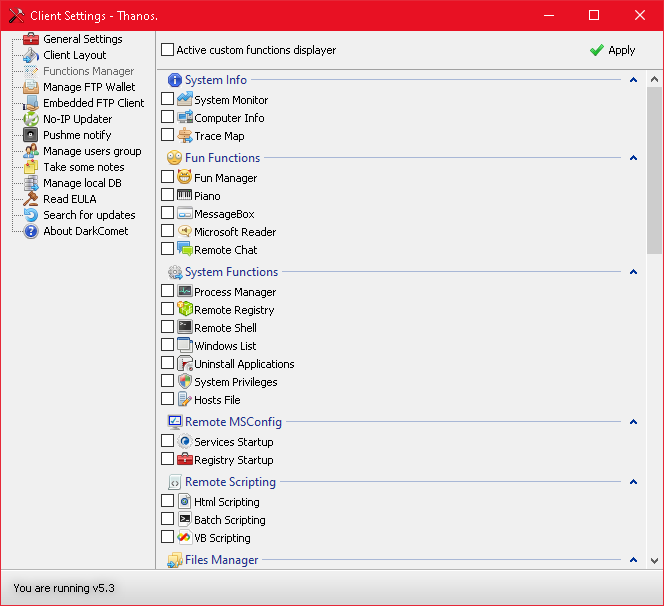Image resolution: width=664 pixels, height=606 pixels.
Task: Click the Windows List icon
Action: coord(185,346)
